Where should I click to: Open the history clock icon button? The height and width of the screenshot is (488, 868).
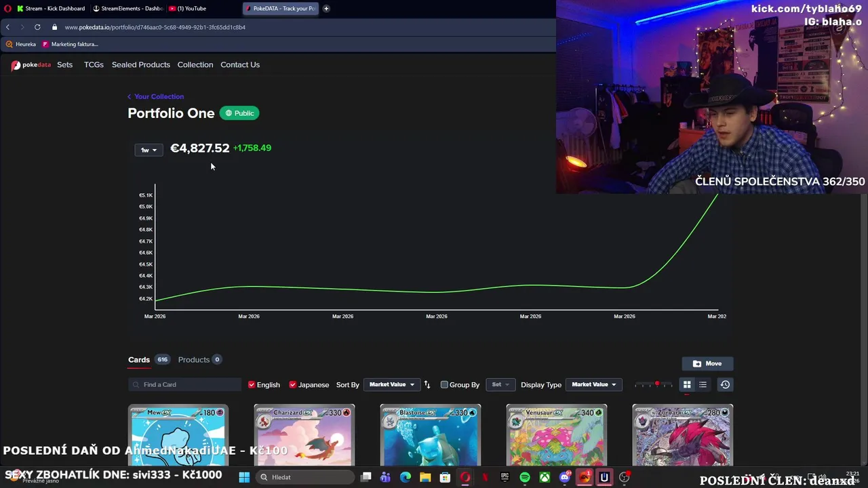coord(725,385)
